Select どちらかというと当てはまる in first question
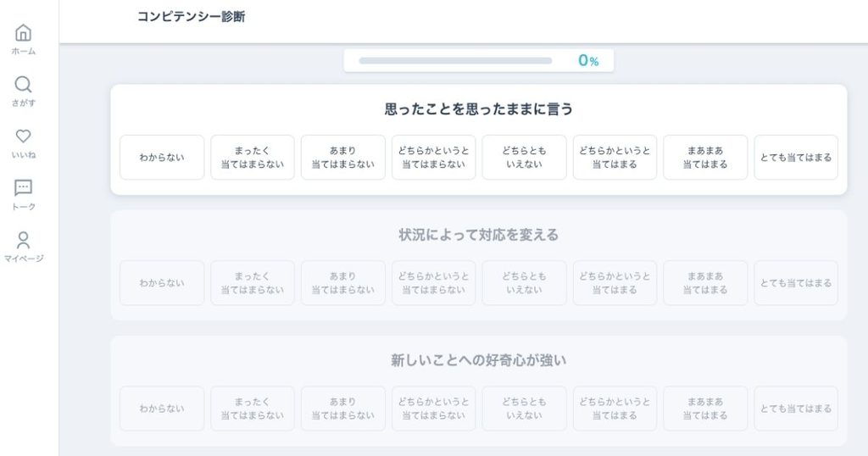The image size is (868, 456). [615, 157]
